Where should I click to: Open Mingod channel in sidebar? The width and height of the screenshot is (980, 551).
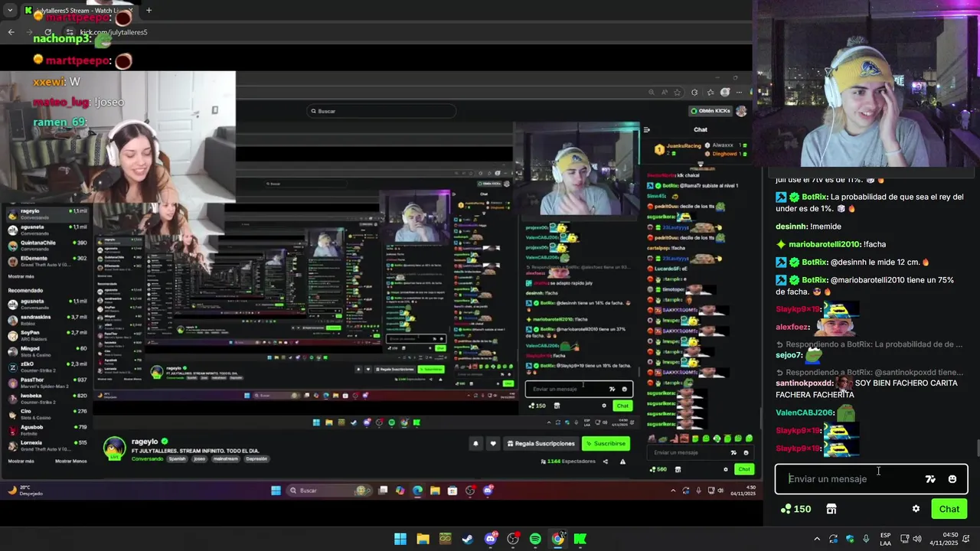tap(47, 351)
